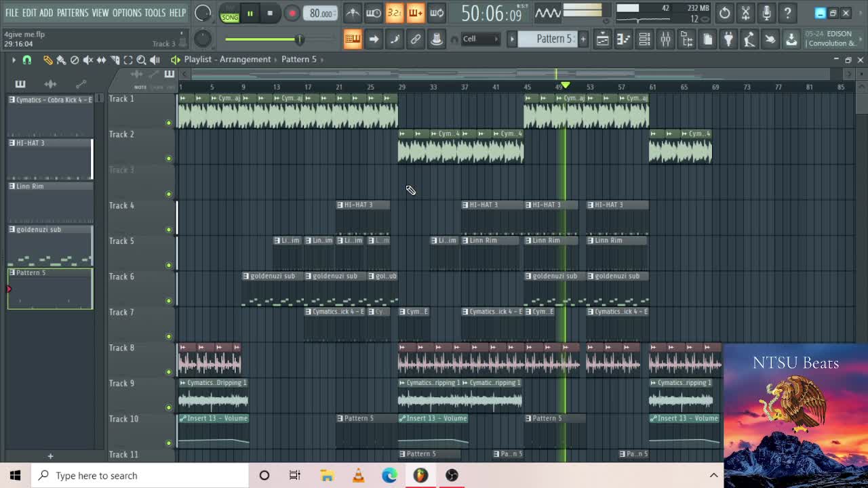Mute Track 4 via its green dot
Image resolution: width=868 pixels, height=488 pixels.
[x=168, y=230]
